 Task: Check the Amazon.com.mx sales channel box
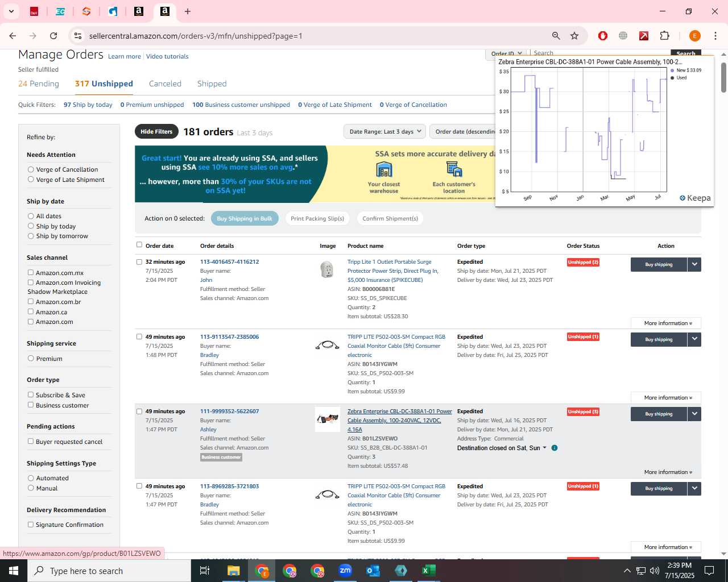31,273
